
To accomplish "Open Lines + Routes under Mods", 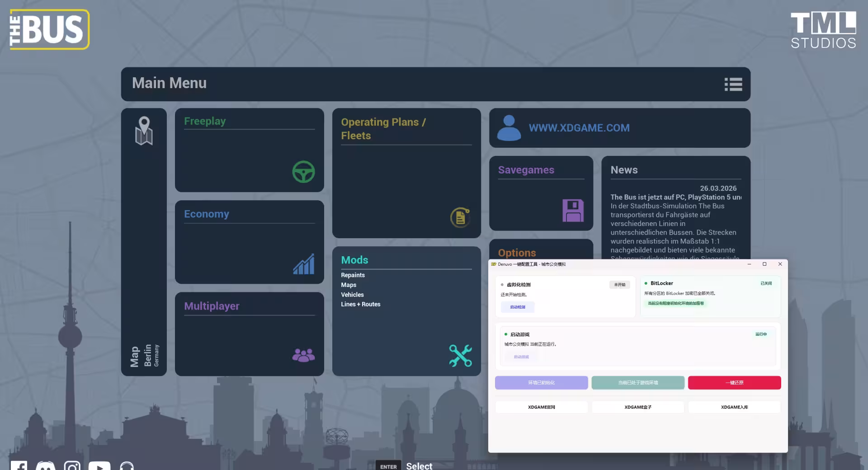I will [x=361, y=304].
